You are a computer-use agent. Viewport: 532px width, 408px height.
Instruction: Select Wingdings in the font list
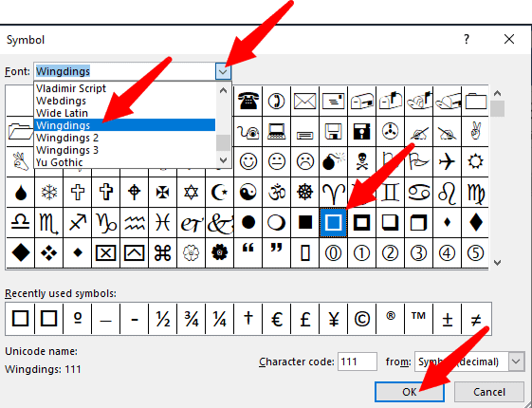point(124,125)
